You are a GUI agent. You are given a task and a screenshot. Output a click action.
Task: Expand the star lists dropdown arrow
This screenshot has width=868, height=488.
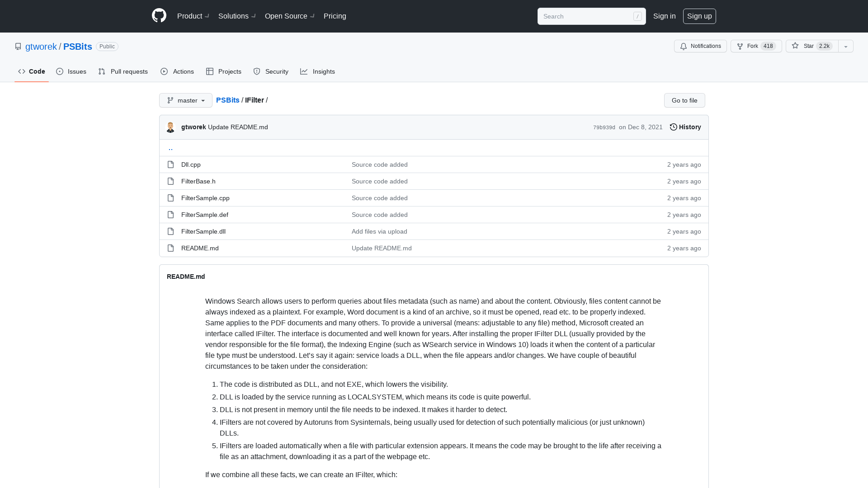846,46
